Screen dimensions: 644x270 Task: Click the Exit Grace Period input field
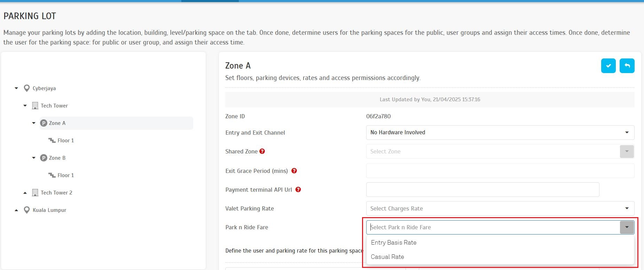coord(500,171)
